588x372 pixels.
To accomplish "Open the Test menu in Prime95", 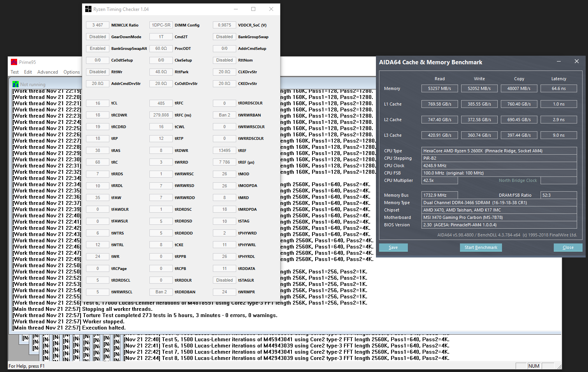I will (x=15, y=72).
